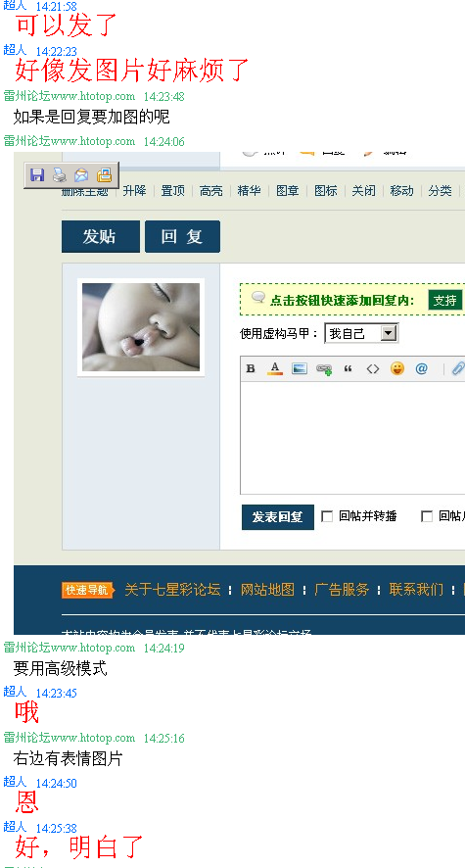Click the send image by email icon
Viewport: 465px width, 868px height.
(81, 175)
